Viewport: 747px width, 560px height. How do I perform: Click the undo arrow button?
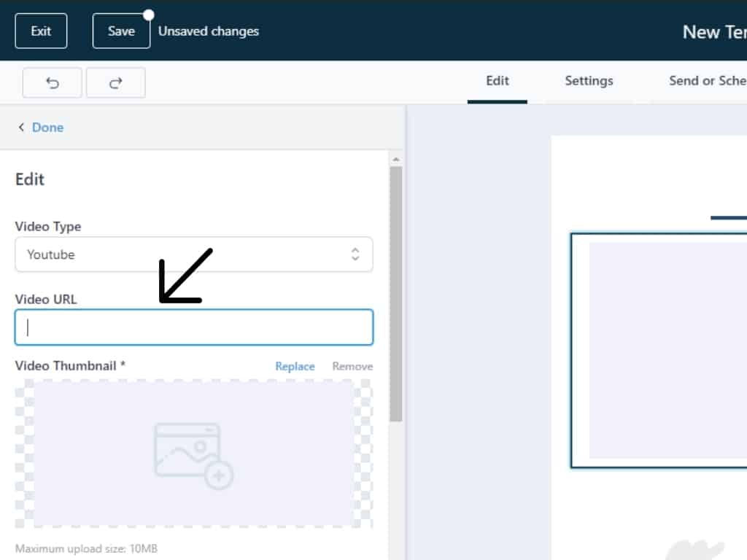pyautogui.click(x=52, y=83)
